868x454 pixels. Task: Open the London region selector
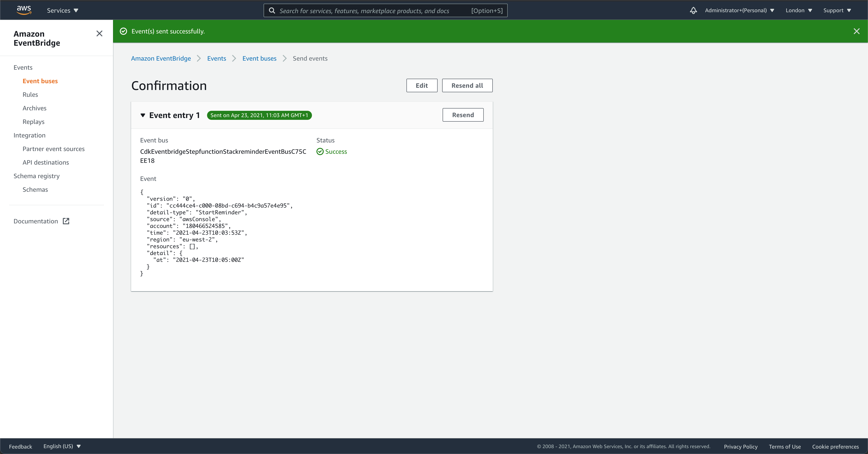click(x=799, y=10)
